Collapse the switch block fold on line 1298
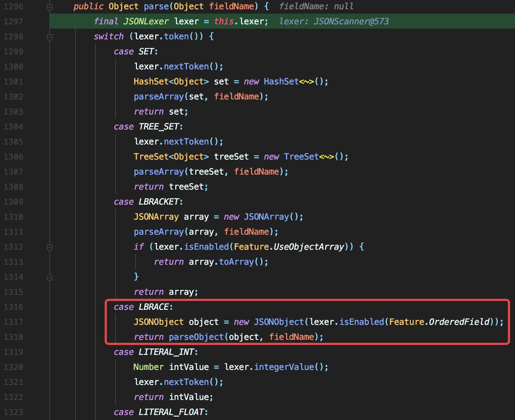This screenshot has width=515, height=420. [50, 37]
